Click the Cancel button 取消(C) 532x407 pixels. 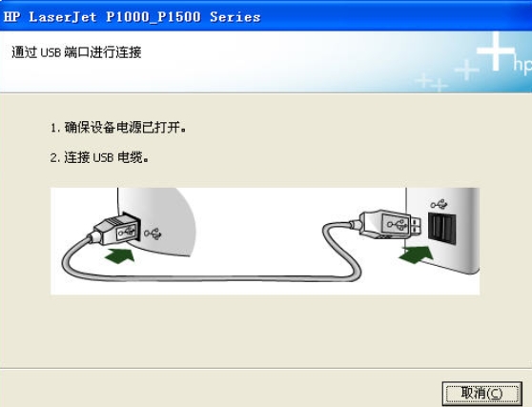point(481,394)
